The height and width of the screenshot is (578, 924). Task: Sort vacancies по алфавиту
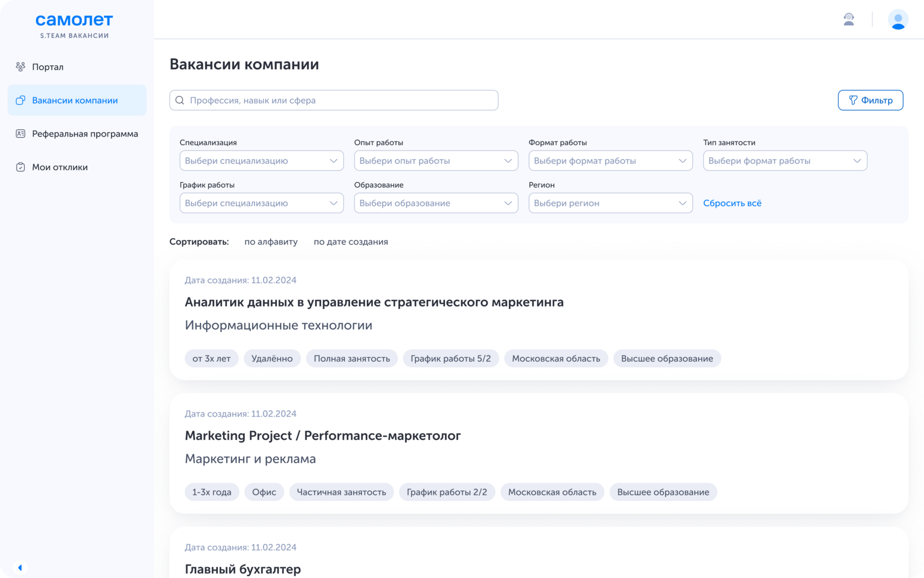tap(271, 242)
